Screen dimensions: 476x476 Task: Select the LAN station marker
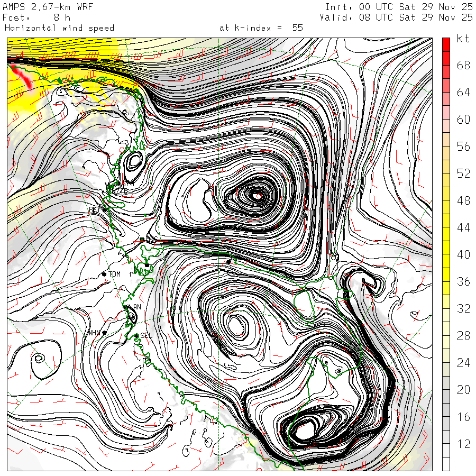[126, 307]
